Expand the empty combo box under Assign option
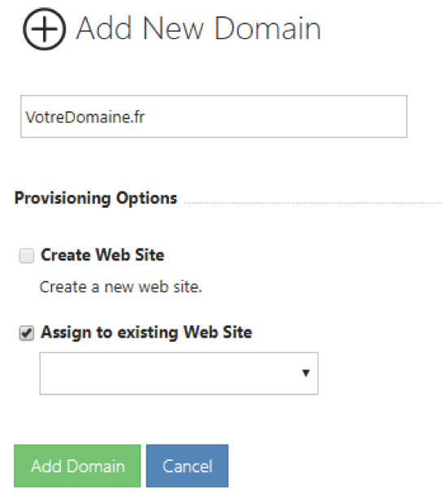442x504 pixels. (179, 373)
